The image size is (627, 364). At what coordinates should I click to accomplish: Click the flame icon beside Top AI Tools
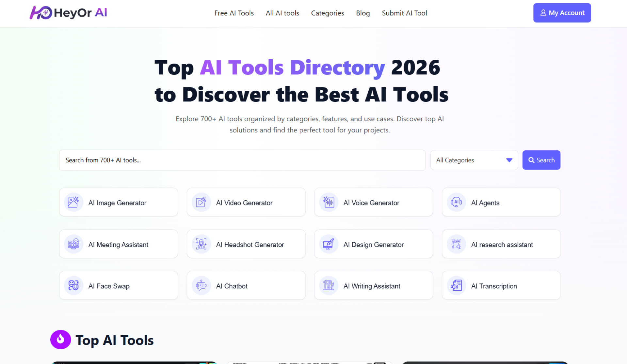(60, 340)
